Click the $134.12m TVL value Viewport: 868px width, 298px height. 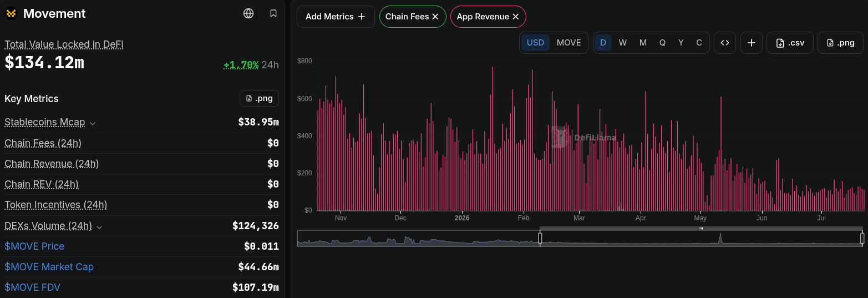coord(44,62)
